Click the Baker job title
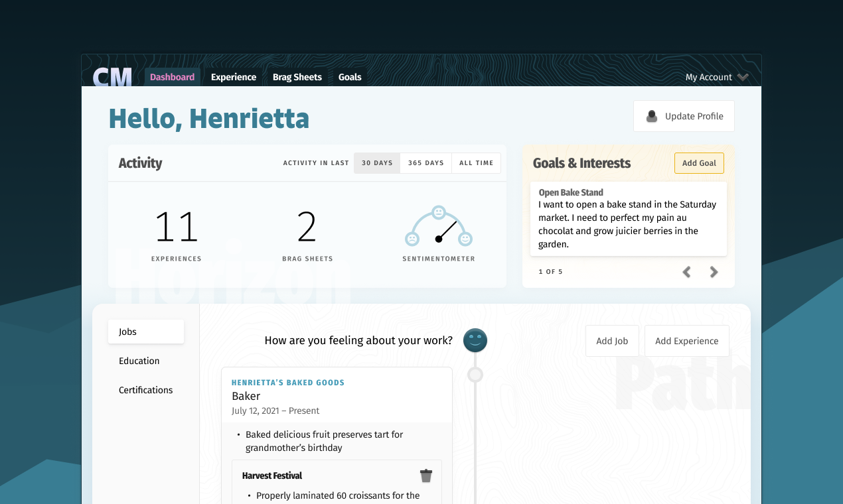This screenshot has height=504, width=843. pos(246,396)
